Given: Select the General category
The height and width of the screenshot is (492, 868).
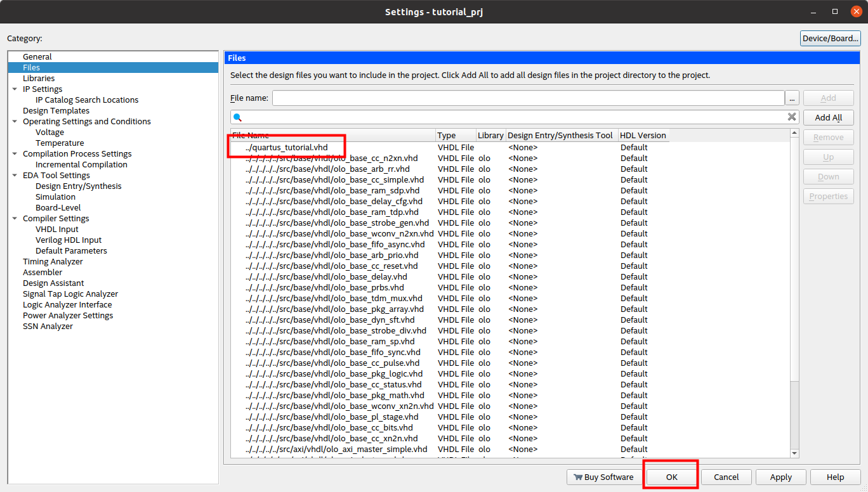Looking at the screenshot, I should (x=37, y=56).
